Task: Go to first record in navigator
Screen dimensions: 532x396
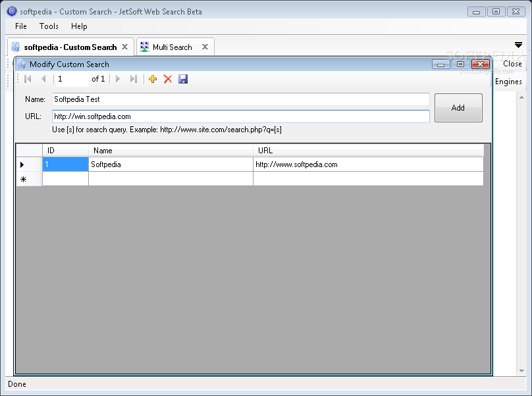Action: (28, 79)
